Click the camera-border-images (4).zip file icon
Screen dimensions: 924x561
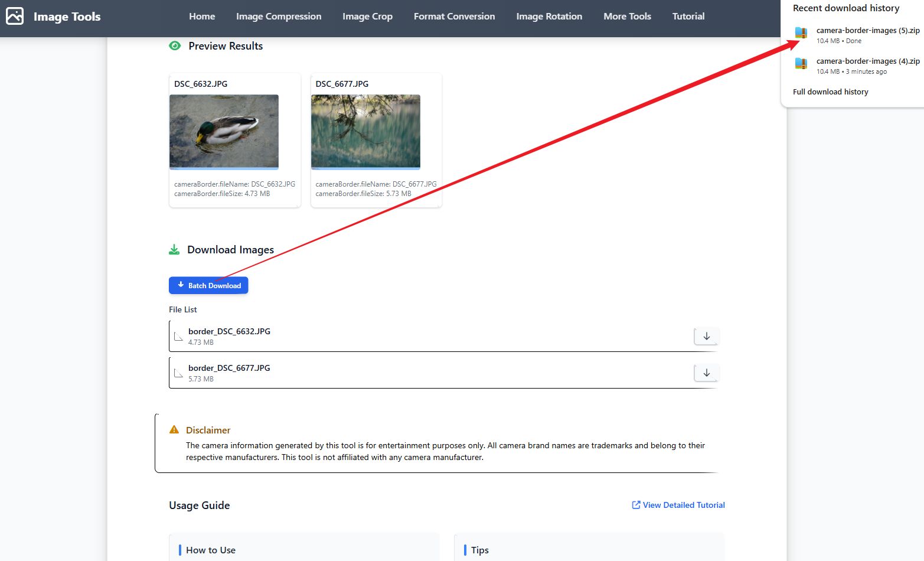[801, 64]
